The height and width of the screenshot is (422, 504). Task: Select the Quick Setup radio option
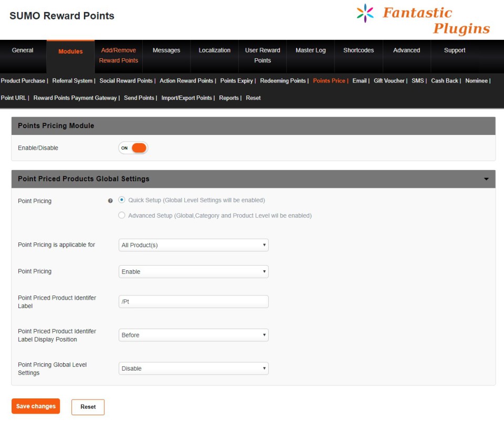pyautogui.click(x=122, y=200)
